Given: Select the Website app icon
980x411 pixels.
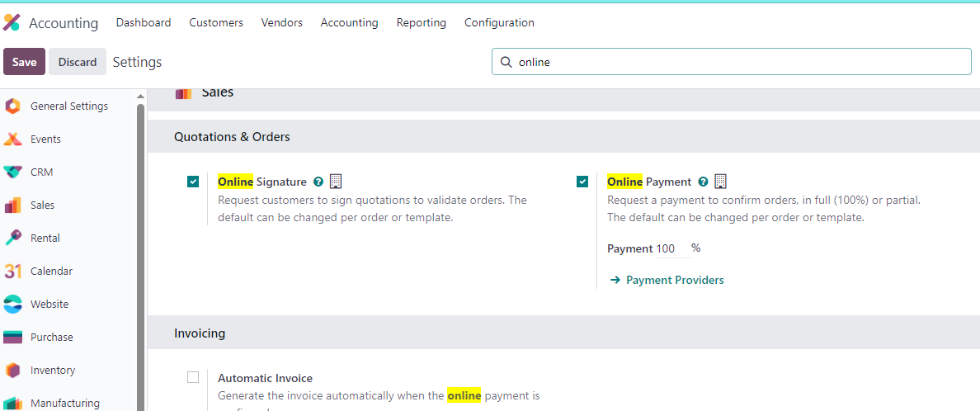Looking at the screenshot, I should [12, 305].
